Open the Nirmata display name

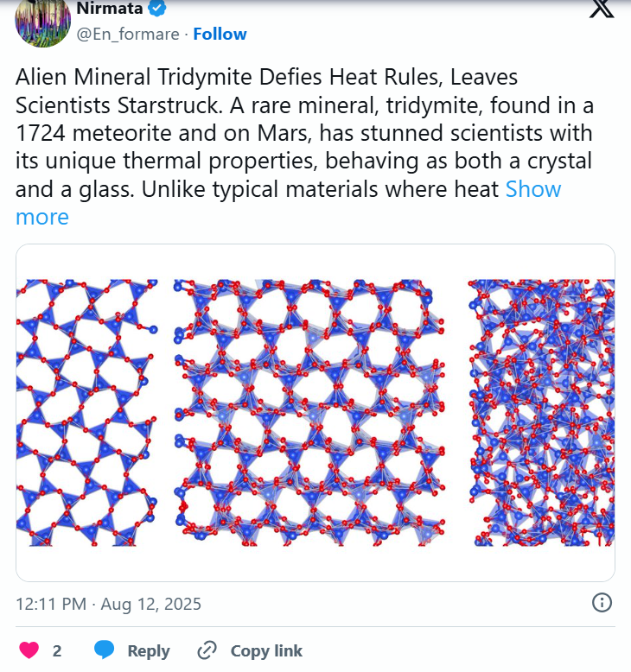(x=110, y=8)
